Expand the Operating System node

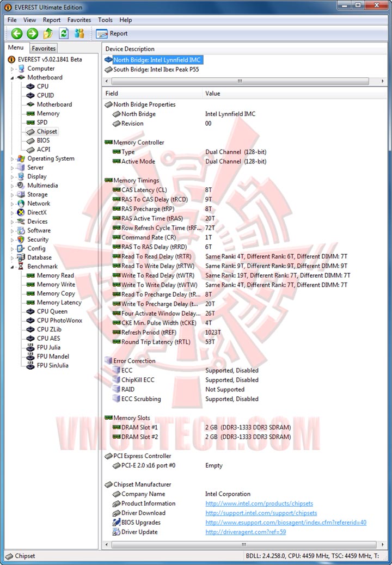(12, 158)
